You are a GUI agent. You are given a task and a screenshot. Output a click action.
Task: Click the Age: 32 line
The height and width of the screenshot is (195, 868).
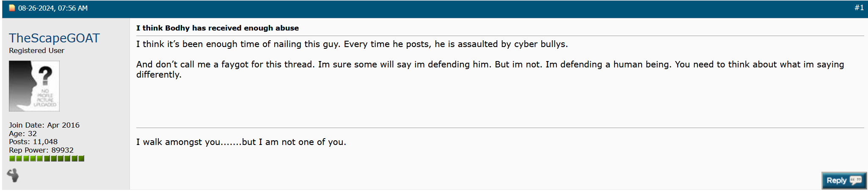[23, 134]
